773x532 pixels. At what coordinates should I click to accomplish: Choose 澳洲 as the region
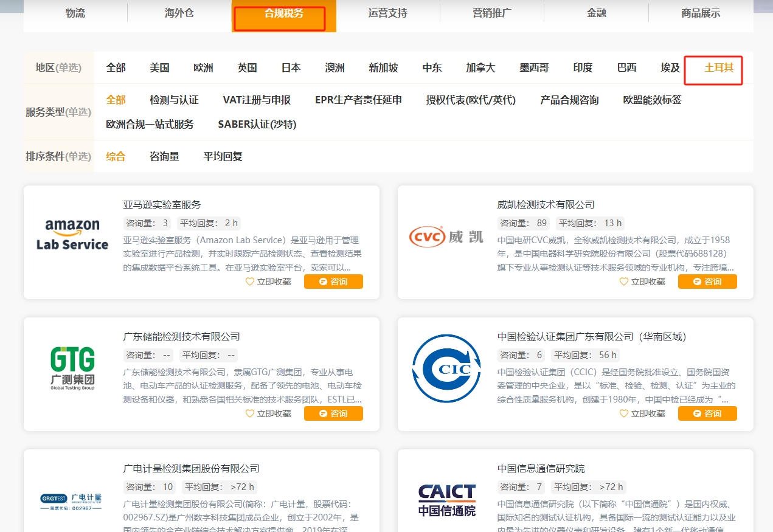click(335, 67)
